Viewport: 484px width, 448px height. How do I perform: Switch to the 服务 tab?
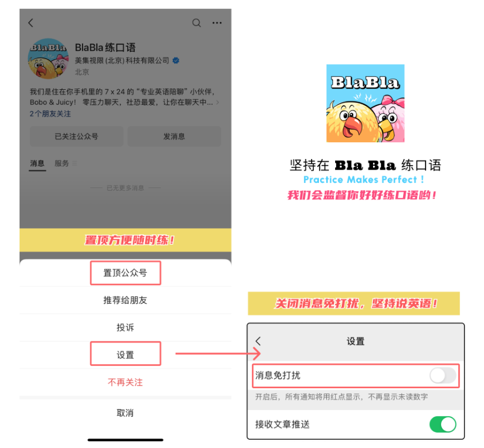pos(62,163)
